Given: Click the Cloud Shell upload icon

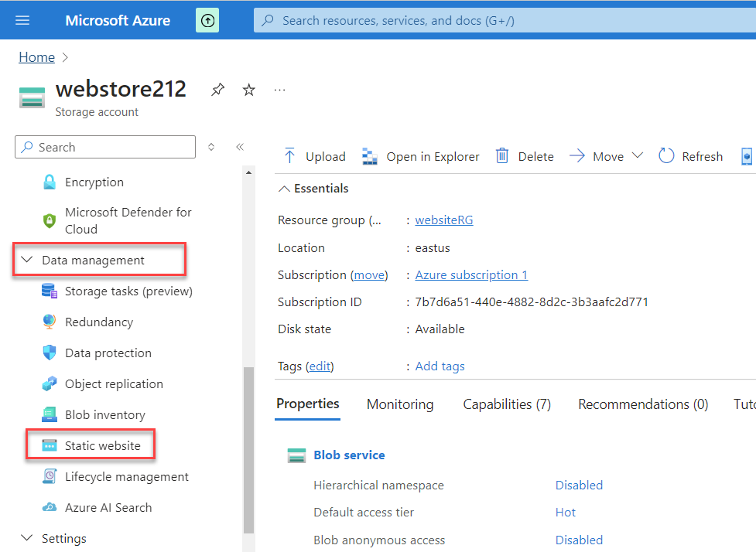Looking at the screenshot, I should point(207,21).
